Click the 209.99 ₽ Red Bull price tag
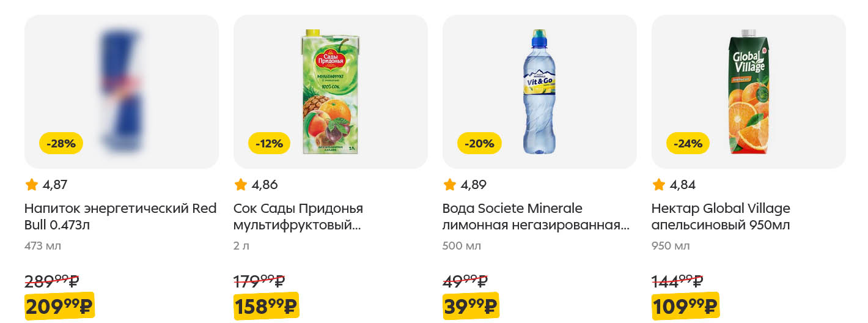Viewport: 868px width, 323px height. click(59, 306)
